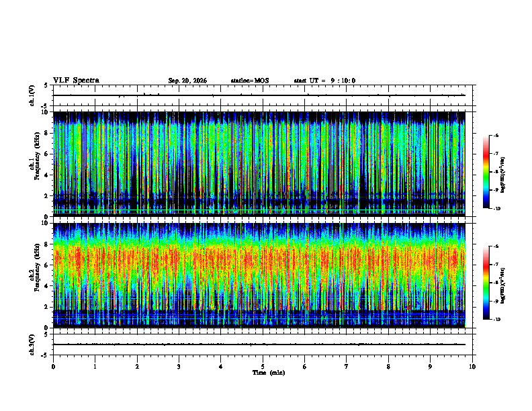Viewport: 532px width, 411px height.
Task: Click the ch.1(V) waveform axis label
Action: click(32, 95)
